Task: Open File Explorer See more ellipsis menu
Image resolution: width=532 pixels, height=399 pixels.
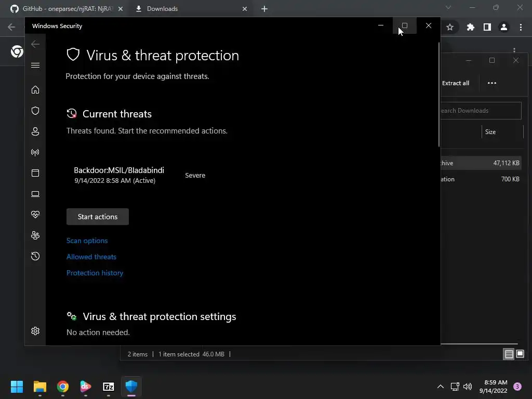Action: point(491,83)
